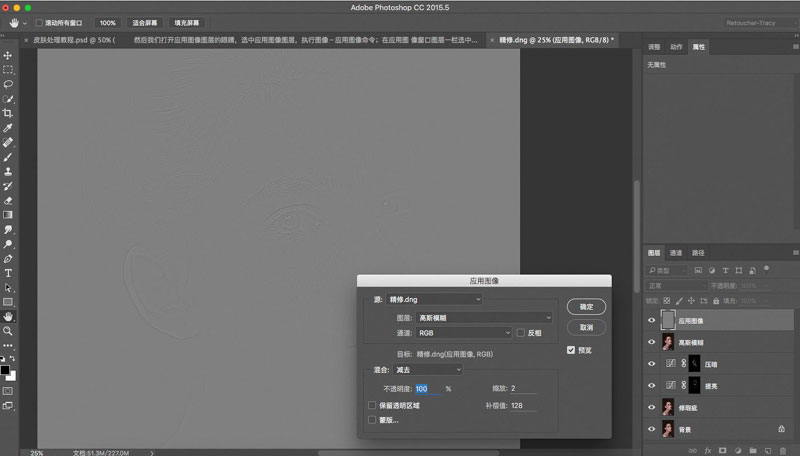This screenshot has height=456, width=800.
Task: Click the link layers icon
Action: tap(692, 450)
